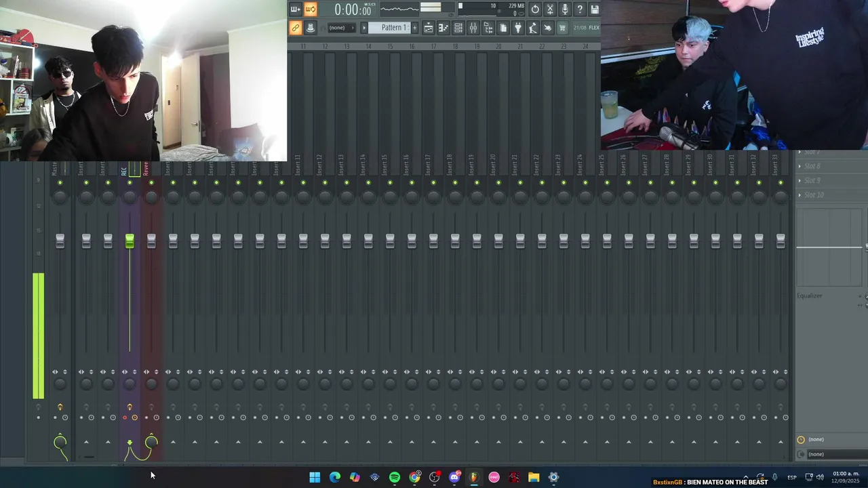Open the (none) snap selector dropdown
Viewport: 868px width, 488px height.
(x=341, y=28)
